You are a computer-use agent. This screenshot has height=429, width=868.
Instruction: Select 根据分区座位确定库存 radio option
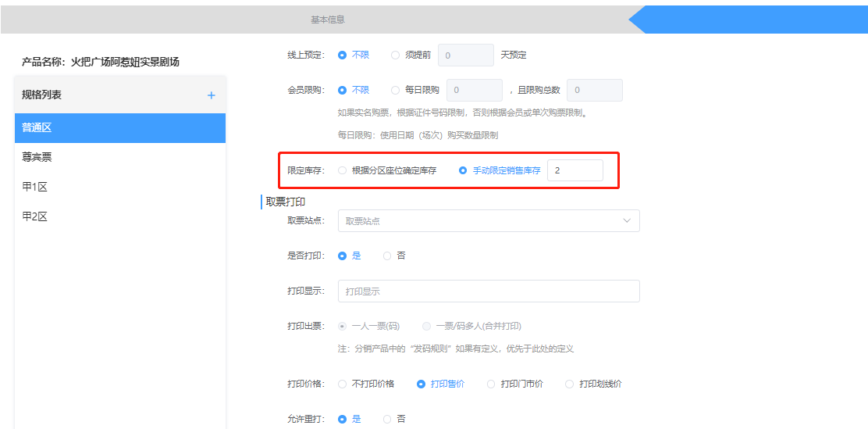click(x=343, y=170)
